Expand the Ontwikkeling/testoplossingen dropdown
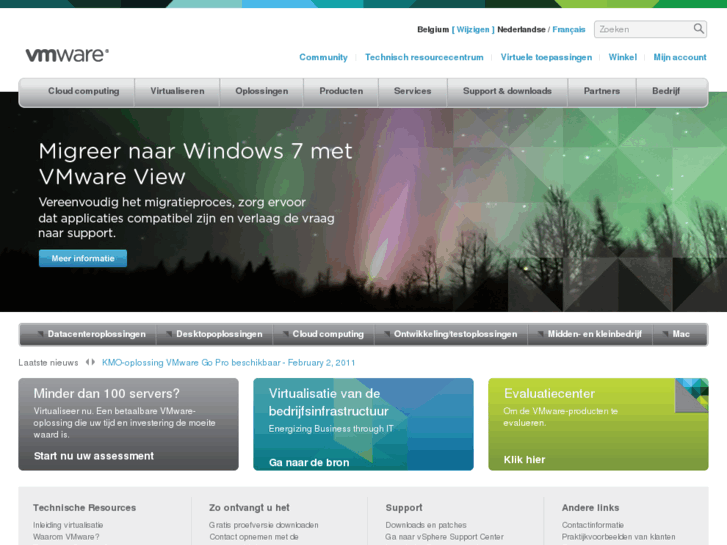 click(451, 334)
